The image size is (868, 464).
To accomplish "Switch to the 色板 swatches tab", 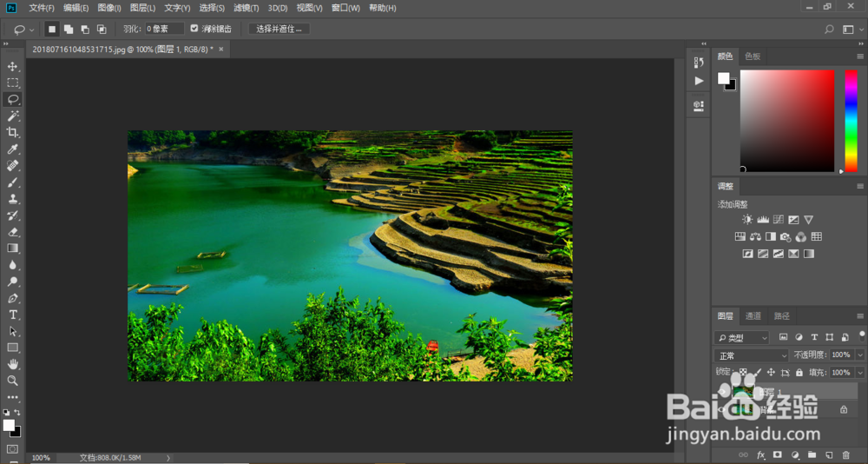I will coord(753,56).
